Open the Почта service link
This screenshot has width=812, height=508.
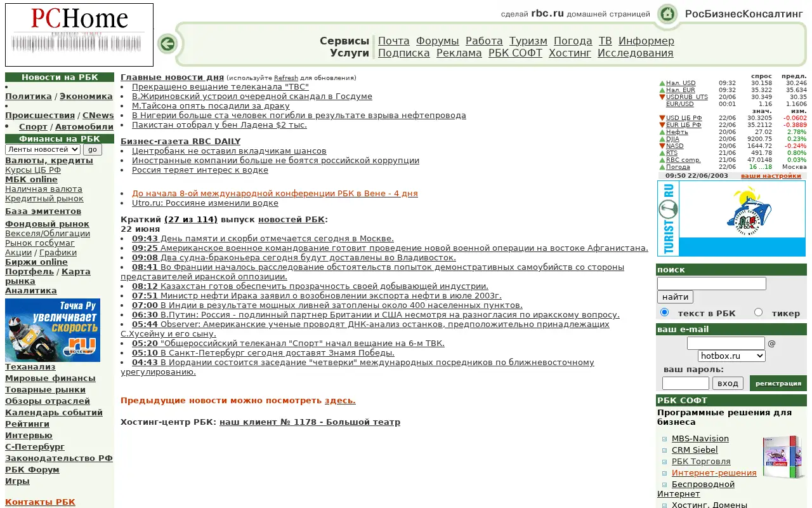coord(394,41)
